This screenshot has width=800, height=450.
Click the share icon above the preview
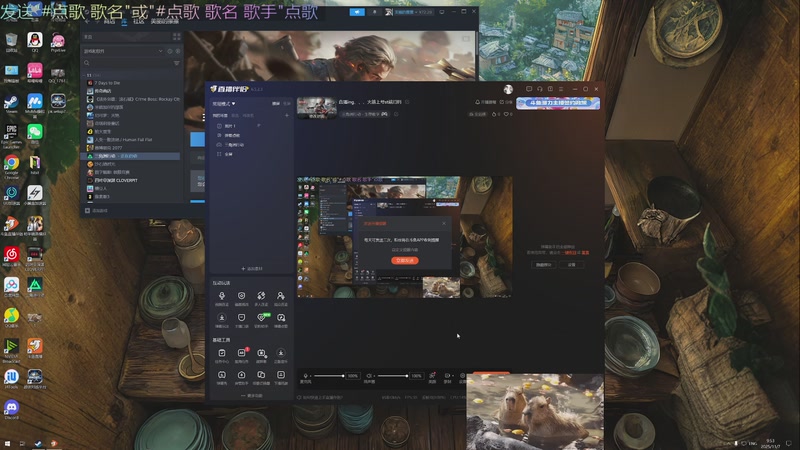(x=502, y=102)
